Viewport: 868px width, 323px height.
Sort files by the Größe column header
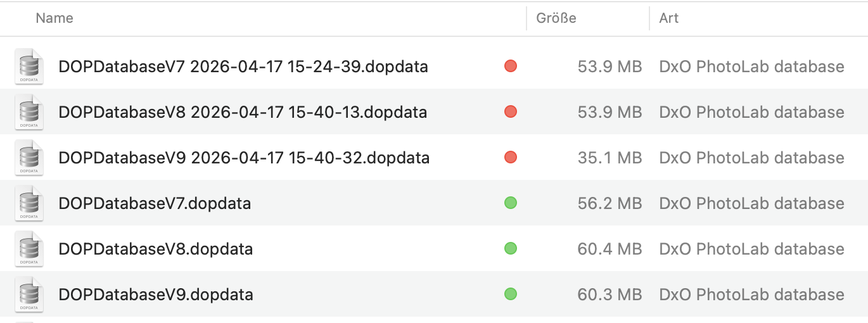point(556,18)
